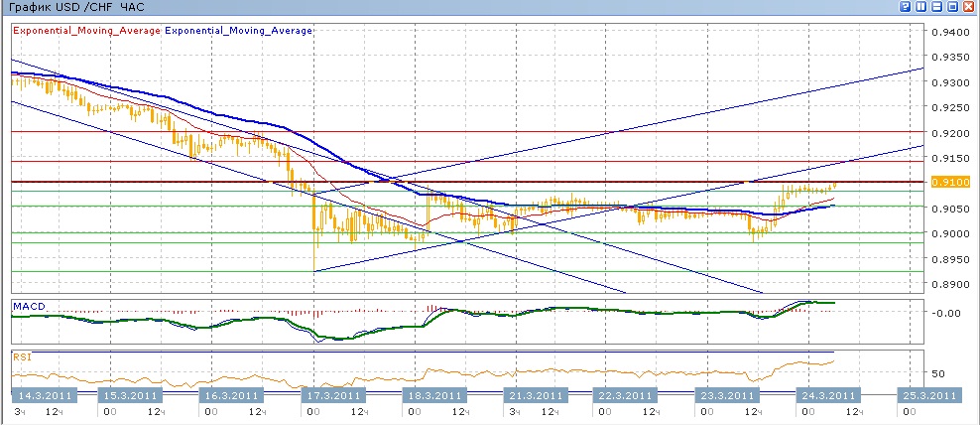
Task: Click the 0.9000 price axis label
Action: coord(950,233)
